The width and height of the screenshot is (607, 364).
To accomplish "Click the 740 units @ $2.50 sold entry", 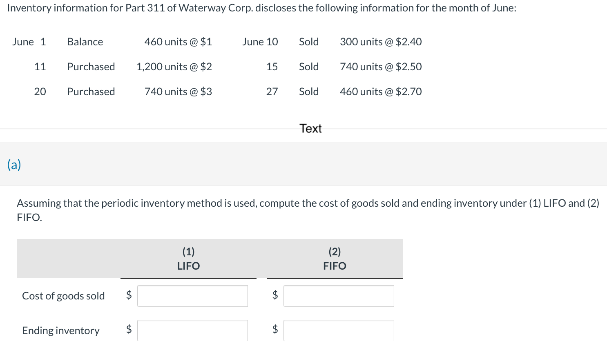I will click(380, 66).
